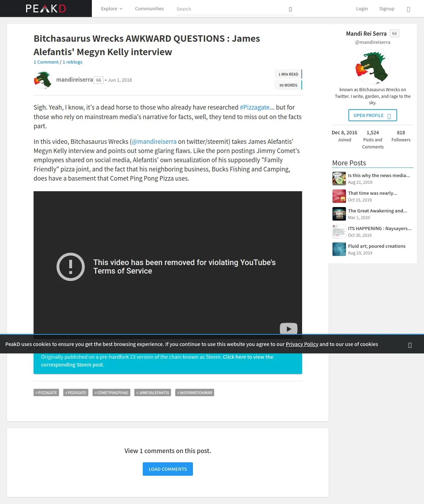This screenshot has height=504, width=424.
Task: Click the OPEN PROFILE button
Action: pyautogui.click(x=373, y=115)
